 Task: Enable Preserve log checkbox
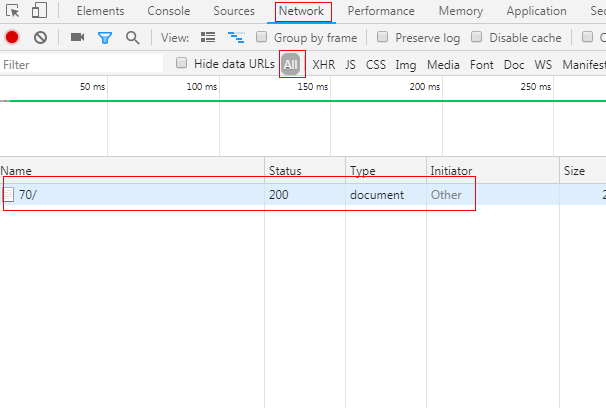pyautogui.click(x=382, y=37)
